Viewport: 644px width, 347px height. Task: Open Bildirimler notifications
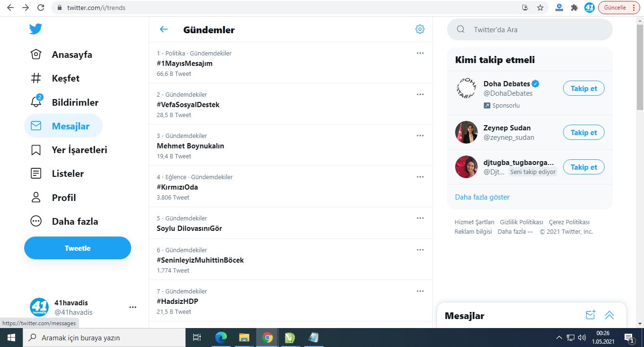(x=64, y=102)
